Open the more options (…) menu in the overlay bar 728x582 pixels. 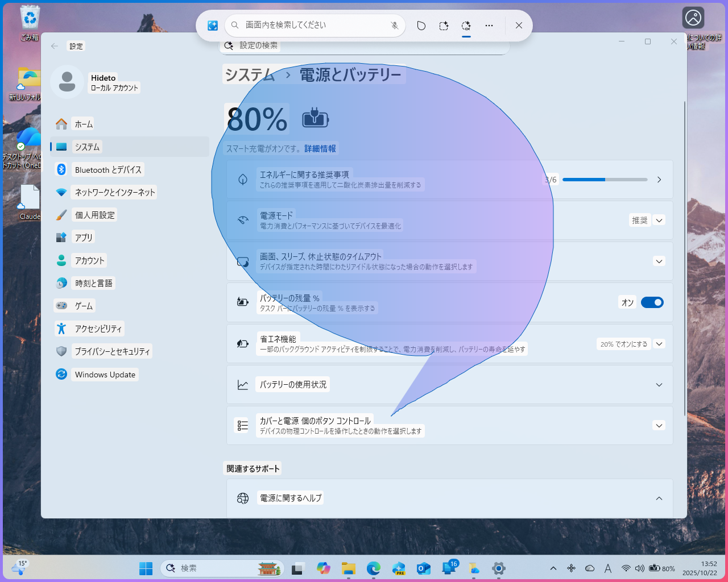(x=489, y=26)
